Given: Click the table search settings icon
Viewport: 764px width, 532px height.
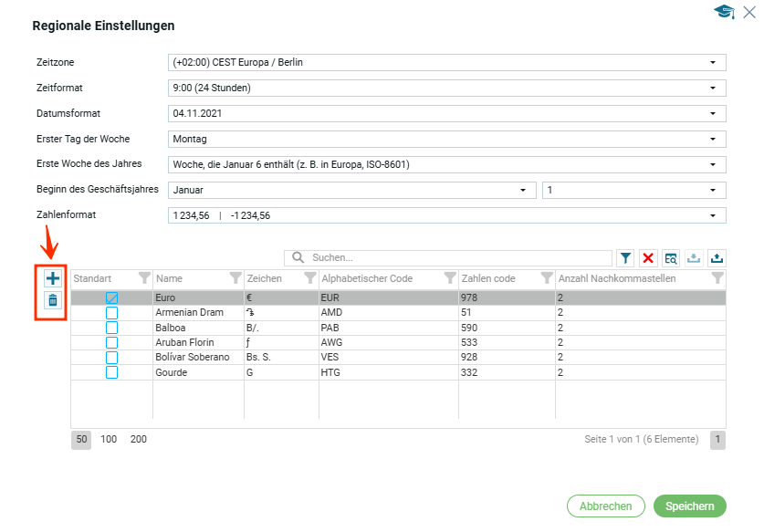Looking at the screenshot, I should click(671, 258).
